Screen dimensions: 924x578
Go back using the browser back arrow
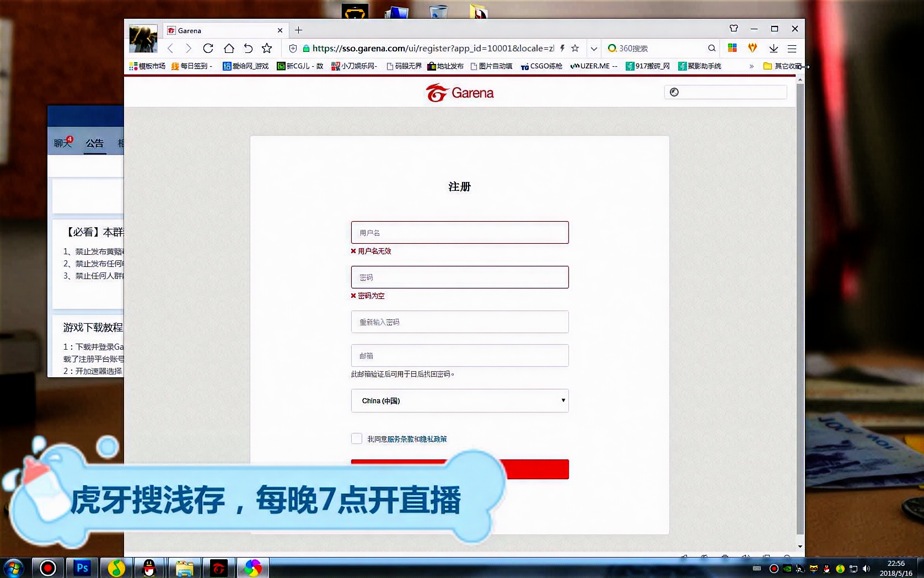click(x=170, y=49)
